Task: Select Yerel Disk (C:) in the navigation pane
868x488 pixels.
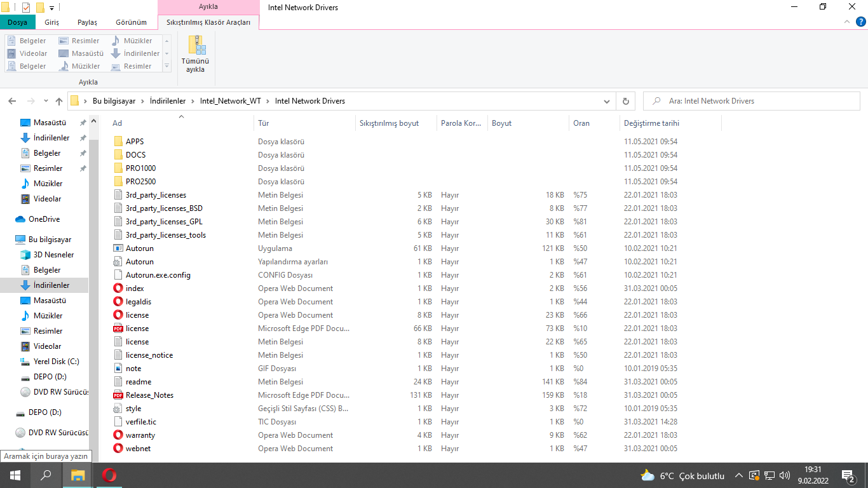Action: (x=57, y=362)
